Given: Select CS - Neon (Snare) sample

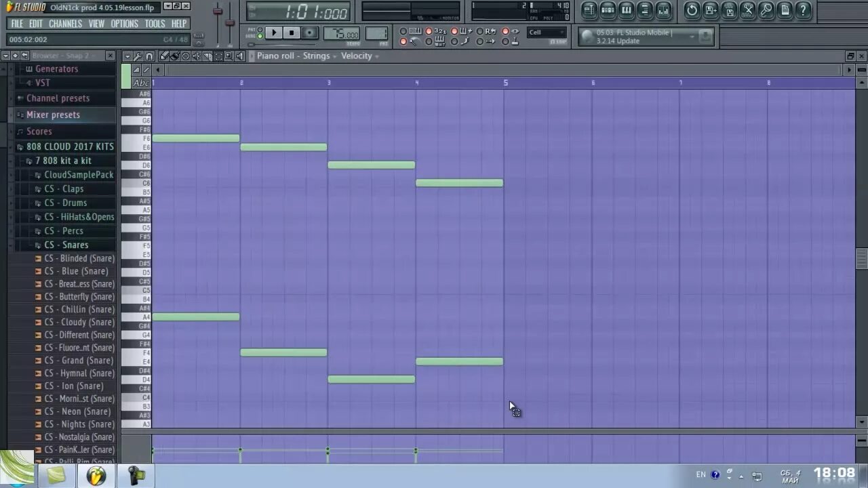Looking at the screenshot, I should click(x=77, y=411).
